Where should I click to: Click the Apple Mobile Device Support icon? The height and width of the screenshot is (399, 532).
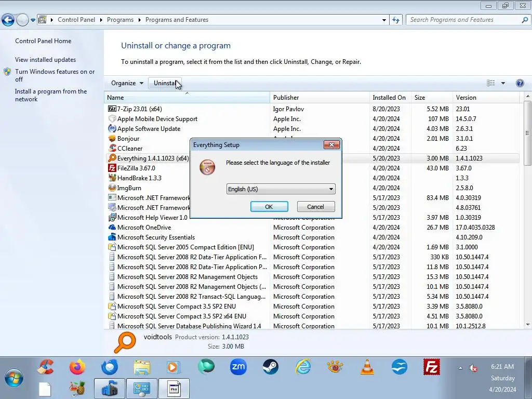pos(112,119)
